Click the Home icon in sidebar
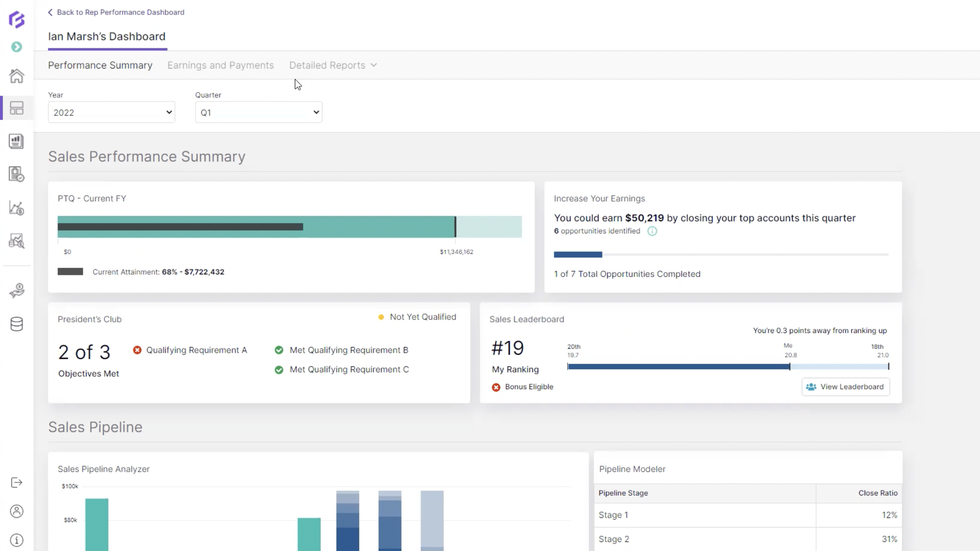Screen dimensions: 980x551 click(17, 76)
